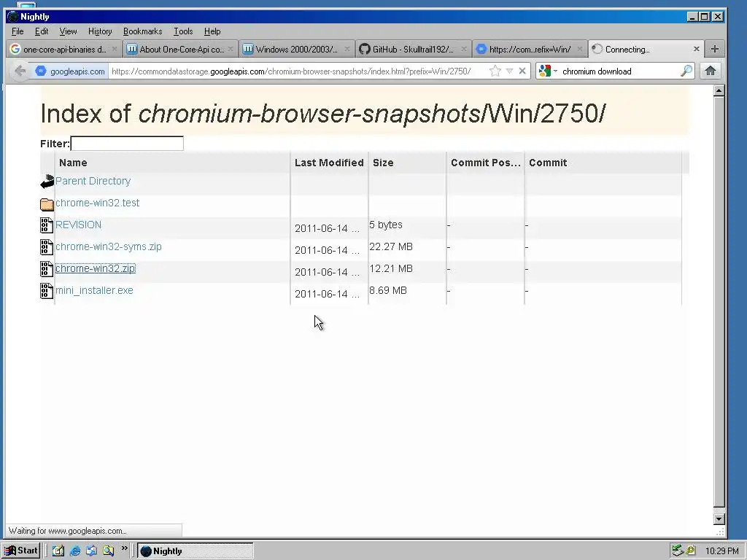747x560 pixels.
Task: Open the Bookmarks menu
Action: (x=142, y=31)
